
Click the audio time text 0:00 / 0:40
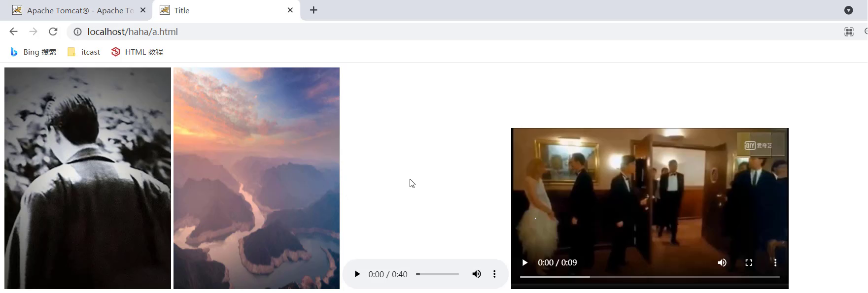coord(388,274)
